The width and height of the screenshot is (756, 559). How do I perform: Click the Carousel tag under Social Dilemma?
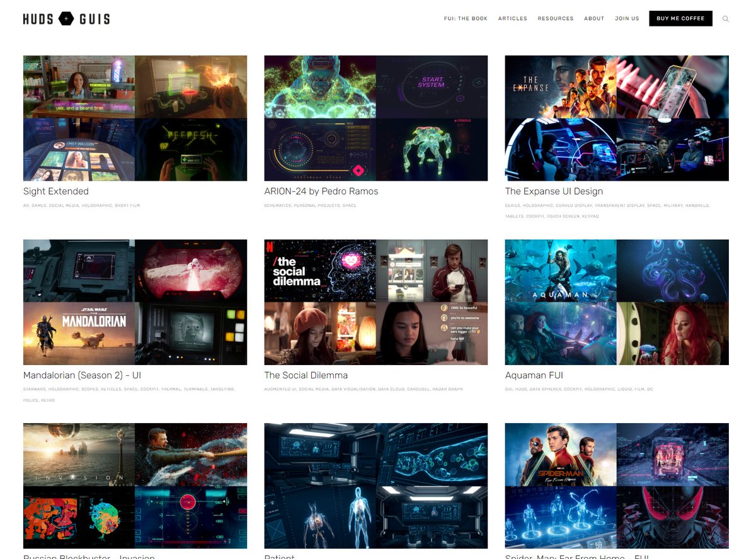pos(418,389)
